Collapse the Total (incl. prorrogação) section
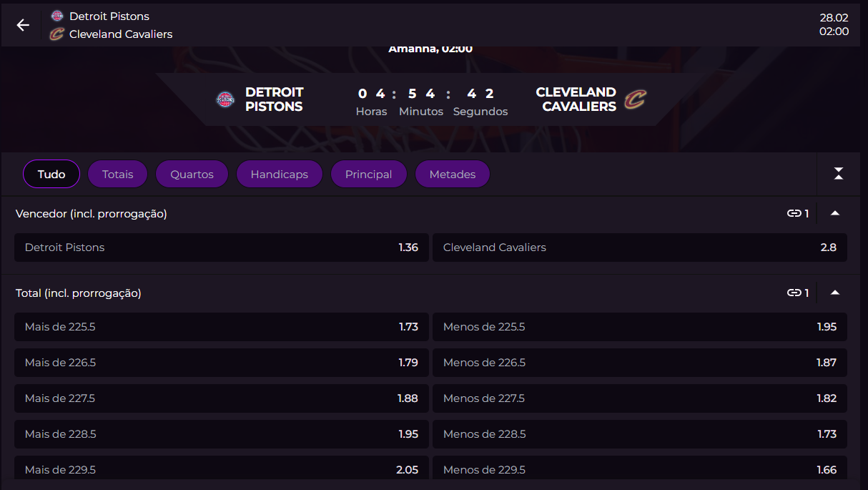This screenshot has width=868, height=490. click(834, 293)
